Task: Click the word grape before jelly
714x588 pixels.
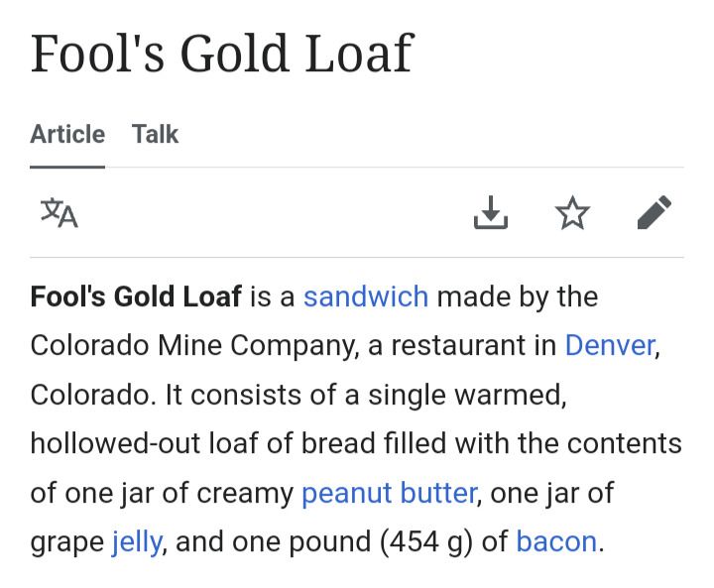Action: (67, 543)
